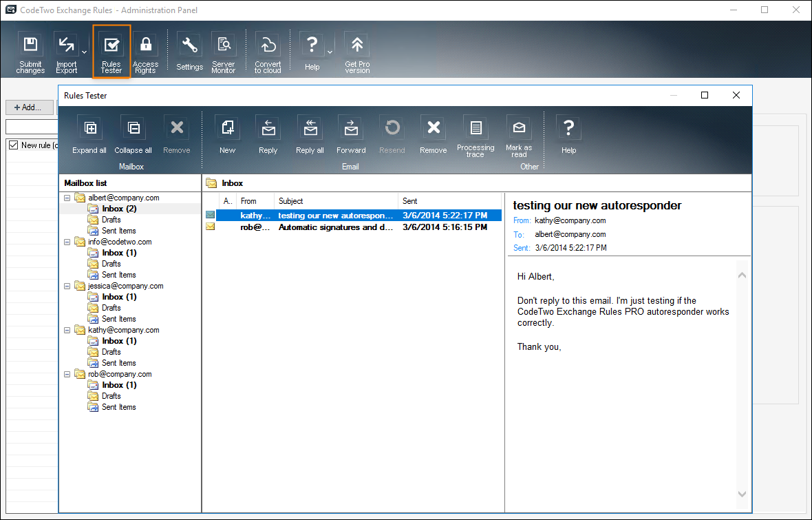Collapse the rob@company.com mailbox node
Viewport: 812px width, 520px height.
(x=67, y=374)
